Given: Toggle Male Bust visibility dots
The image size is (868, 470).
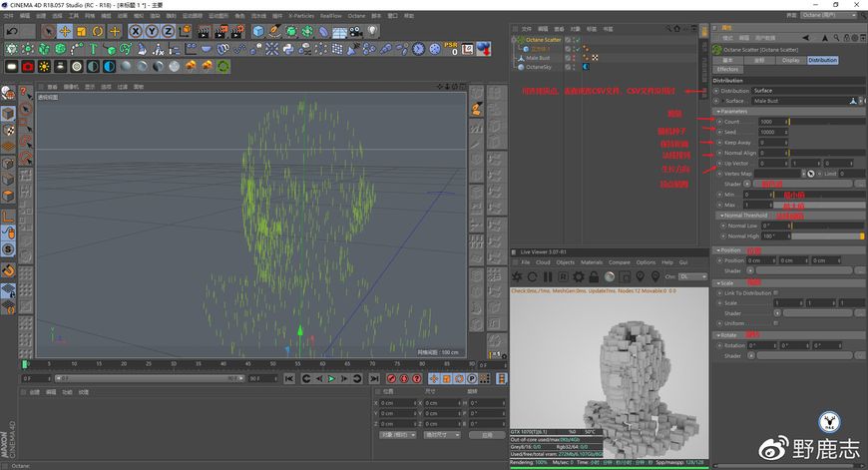Looking at the screenshot, I should tap(574, 58).
